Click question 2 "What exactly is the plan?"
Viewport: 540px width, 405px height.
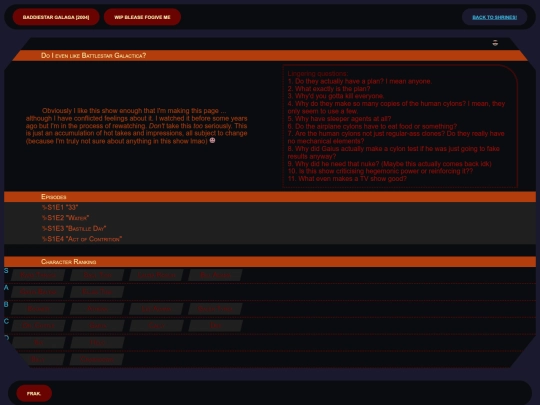tap(329, 89)
